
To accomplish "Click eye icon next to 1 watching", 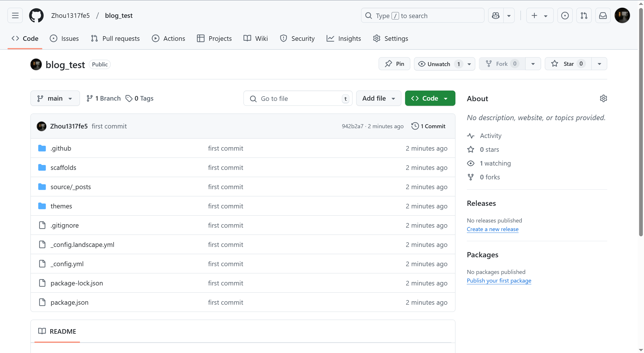I will 471,163.
